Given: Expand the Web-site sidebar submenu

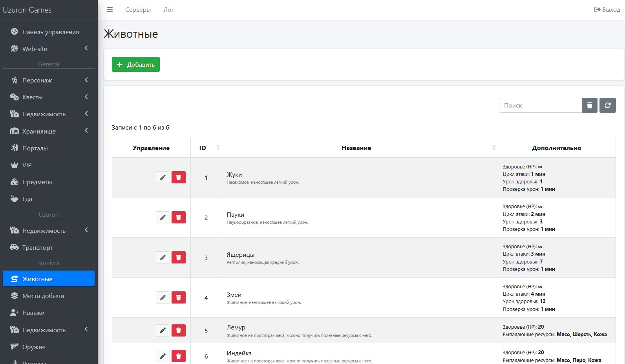Looking at the screenshot, I should click(86, 48).
